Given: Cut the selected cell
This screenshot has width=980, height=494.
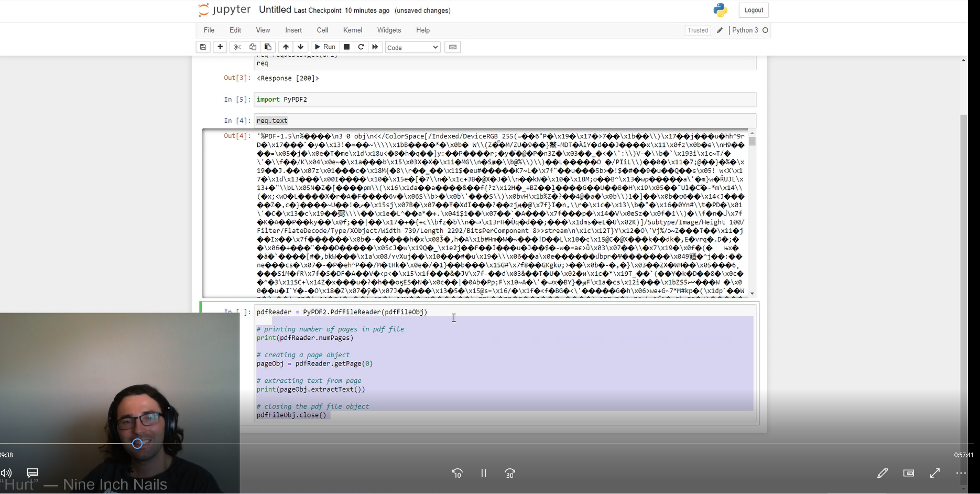Looking at the screenshot, I should pos(237,47).
